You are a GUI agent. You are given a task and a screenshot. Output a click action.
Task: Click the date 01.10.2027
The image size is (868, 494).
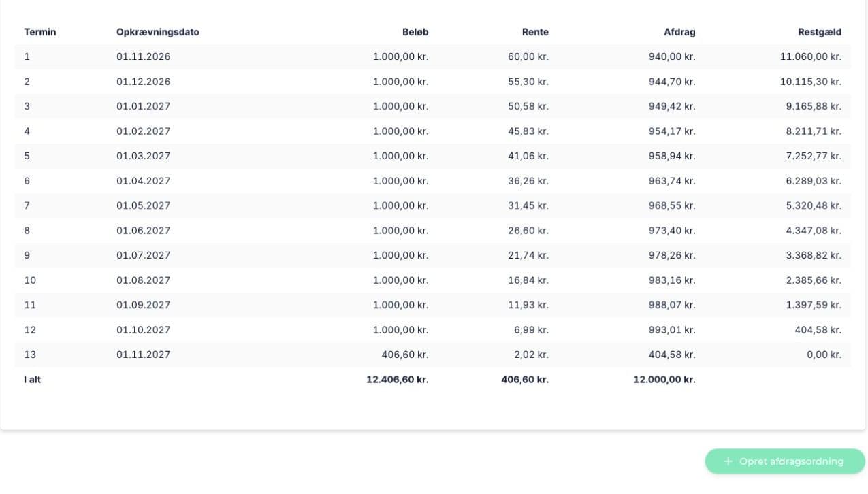point(144,330)
